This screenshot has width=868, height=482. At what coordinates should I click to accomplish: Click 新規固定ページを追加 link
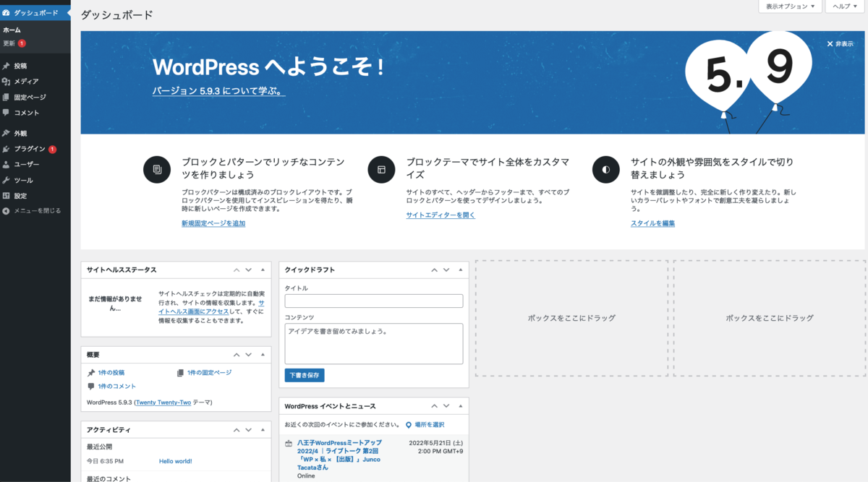[213, 223]
